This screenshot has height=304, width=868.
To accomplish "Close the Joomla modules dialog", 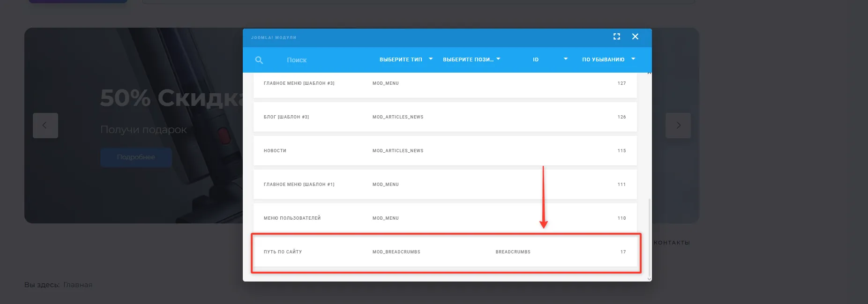I will pyautogui.click(x=635, y=37).
